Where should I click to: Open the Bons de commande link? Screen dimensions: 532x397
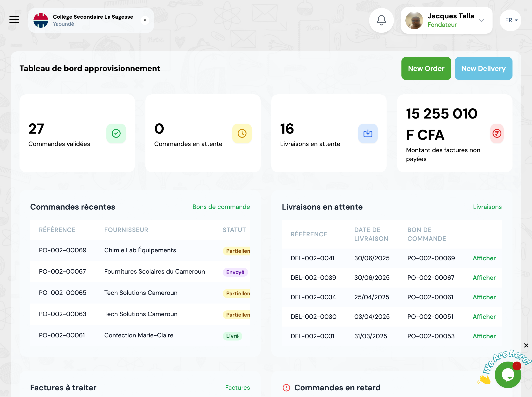pos(221,207)
